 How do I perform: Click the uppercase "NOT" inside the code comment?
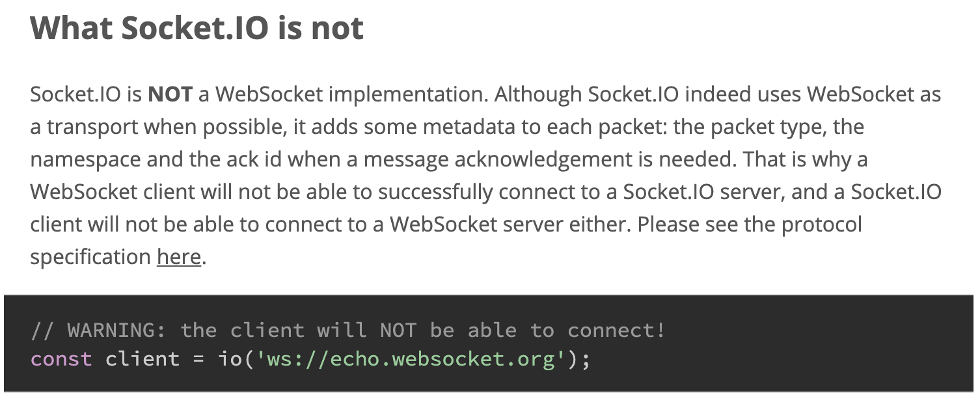click(398, 330)
